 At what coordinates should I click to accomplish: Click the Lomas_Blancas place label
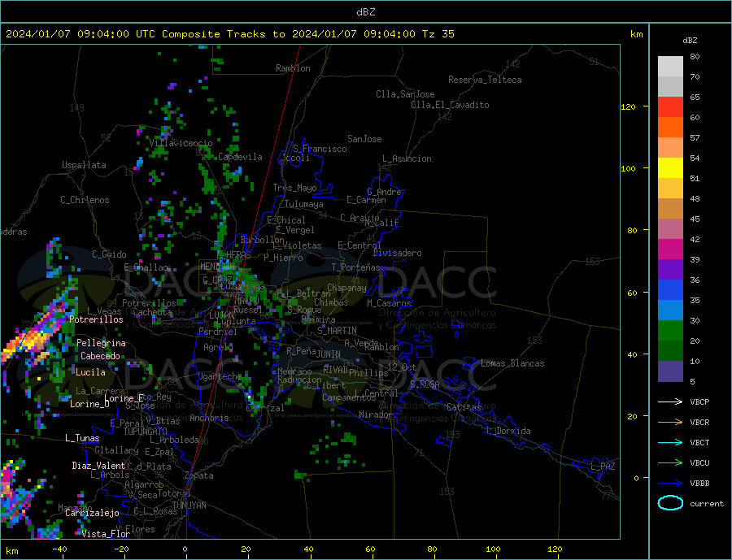(x=512, y=363)
